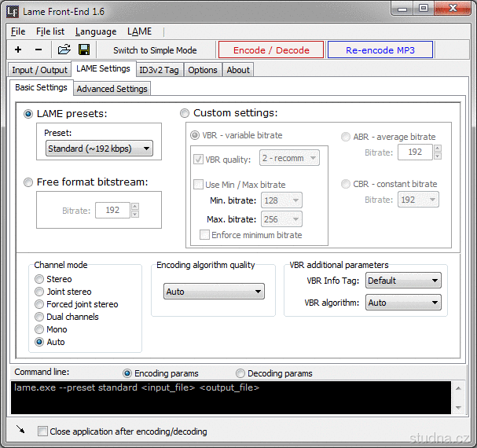This screenshot has width=477, height=448.
Task: Choose Dual channels mode
Action: click(x=39, y=317)
